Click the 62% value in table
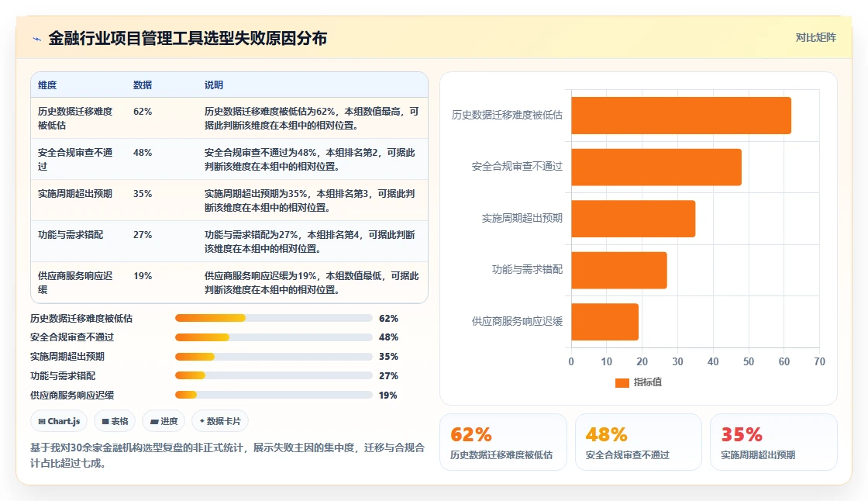 point(143,112)
